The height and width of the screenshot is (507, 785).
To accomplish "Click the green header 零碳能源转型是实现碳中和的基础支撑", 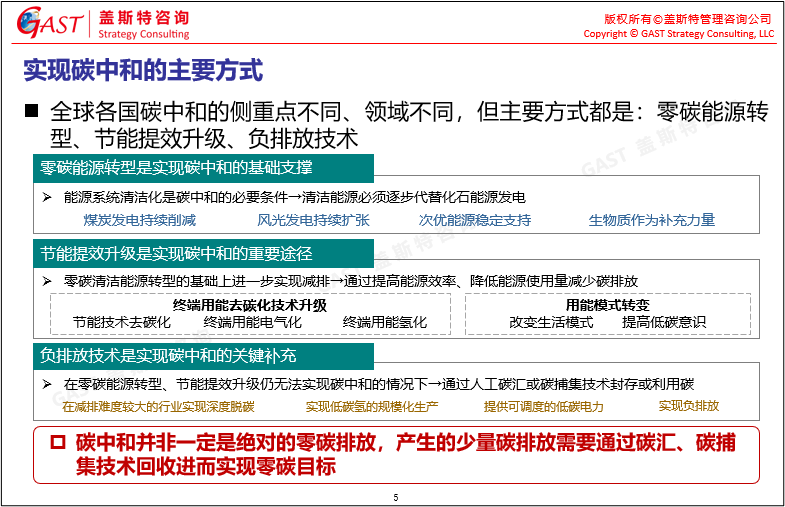I will (176, 167).
